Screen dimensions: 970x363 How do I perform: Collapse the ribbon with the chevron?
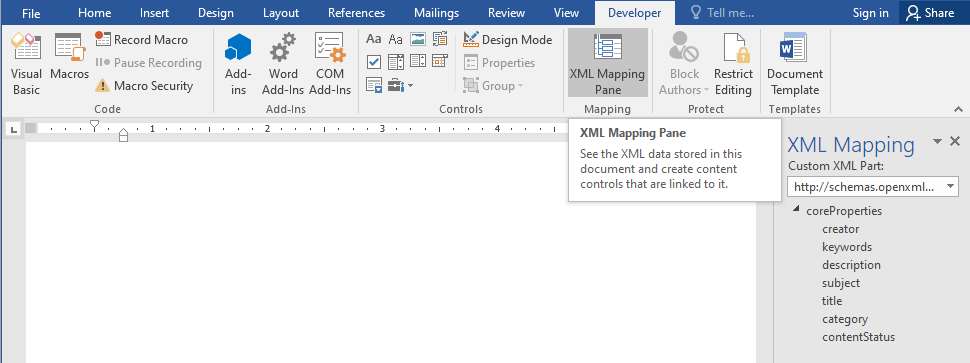958,109
